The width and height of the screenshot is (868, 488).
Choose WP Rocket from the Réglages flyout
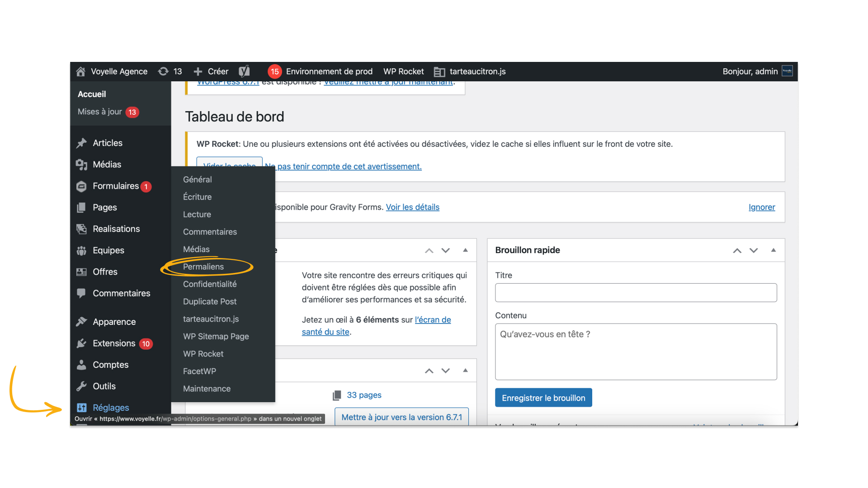(x=203, y=354)
